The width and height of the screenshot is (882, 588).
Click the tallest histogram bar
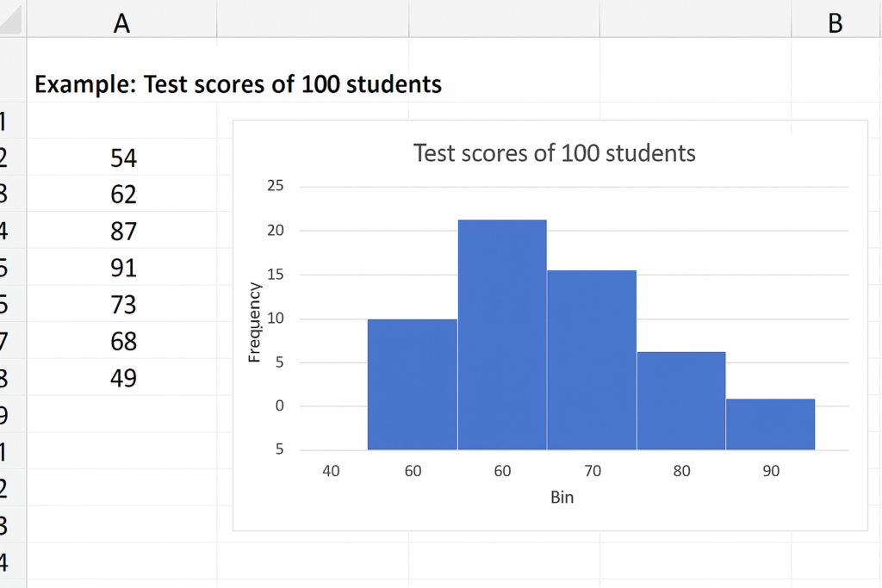coord(502,334)
